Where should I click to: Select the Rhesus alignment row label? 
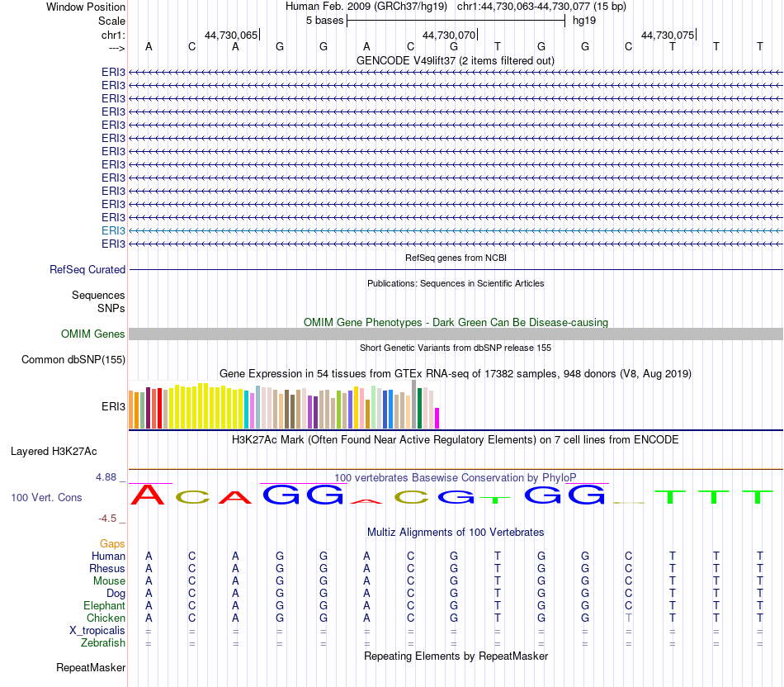coord(107,569)
